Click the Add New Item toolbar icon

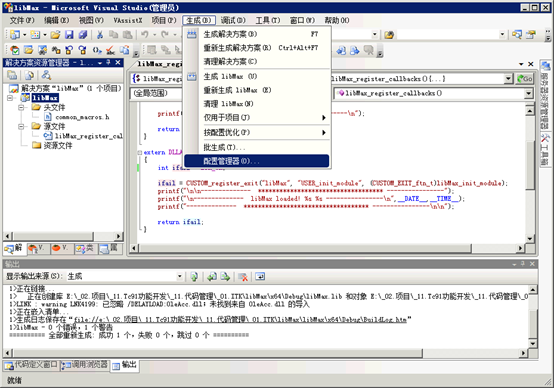coord(35,35)
